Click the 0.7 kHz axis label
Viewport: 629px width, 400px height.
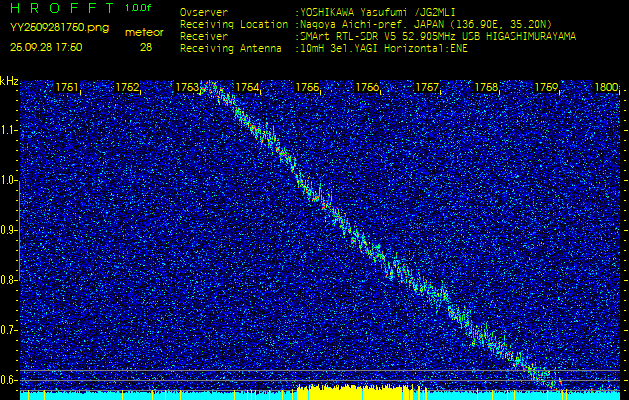pos(9,330)
